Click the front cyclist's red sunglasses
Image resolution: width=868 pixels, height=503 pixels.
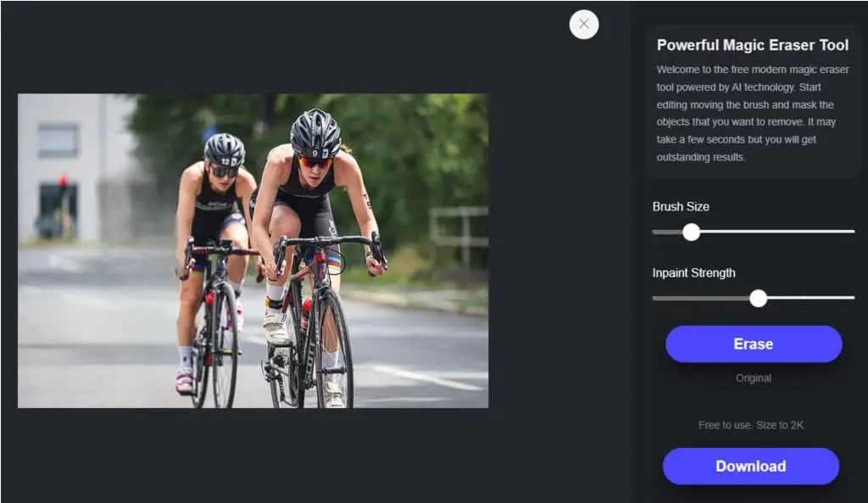pos(315,162)
